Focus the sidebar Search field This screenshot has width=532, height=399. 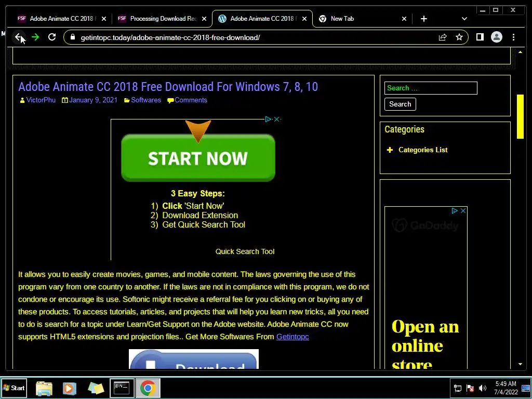click(431, 88)
